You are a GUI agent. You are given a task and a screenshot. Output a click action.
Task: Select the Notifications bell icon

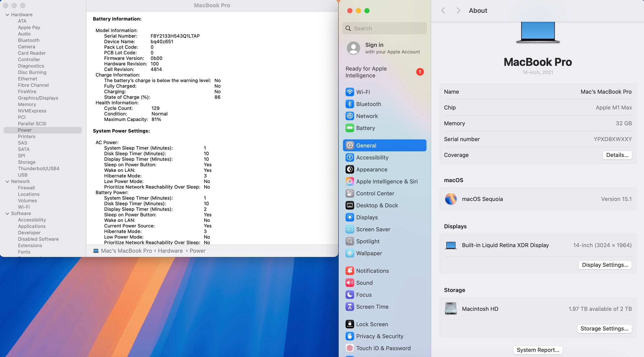coord(350,271)
